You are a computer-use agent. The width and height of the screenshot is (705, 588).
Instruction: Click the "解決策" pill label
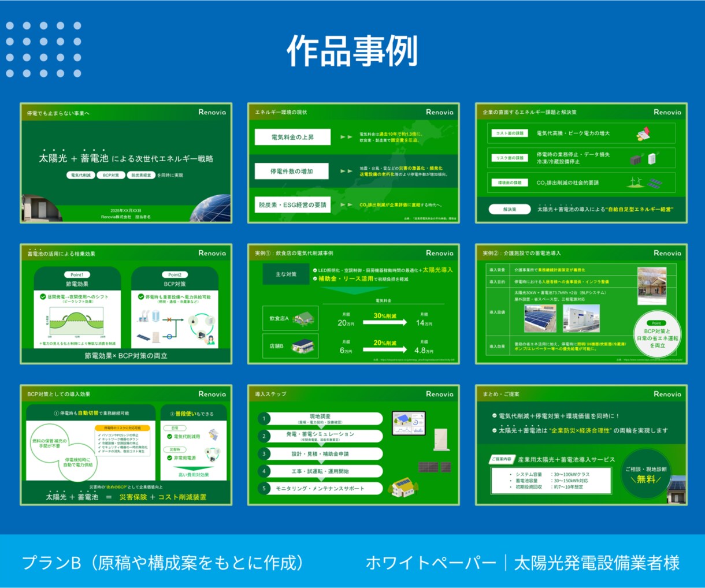coord(510,209)
